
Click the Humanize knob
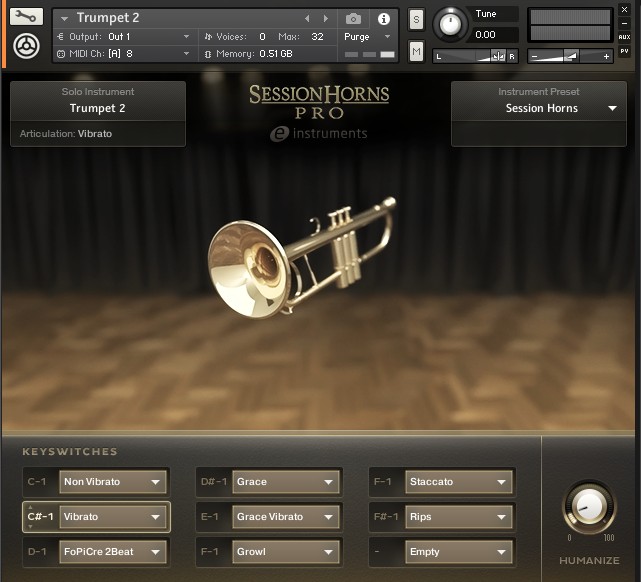(x=589, y=506)
